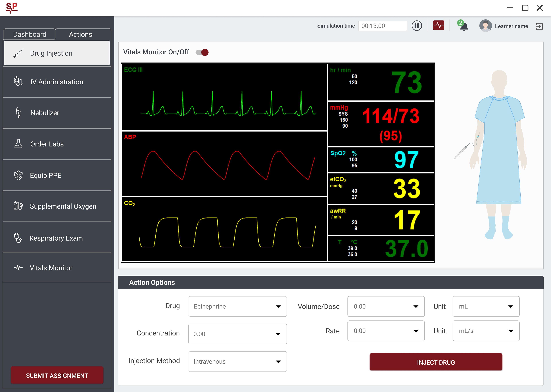Select Drug Injection menu item
The height and width of the screenshot is (392, 551).
57,53
